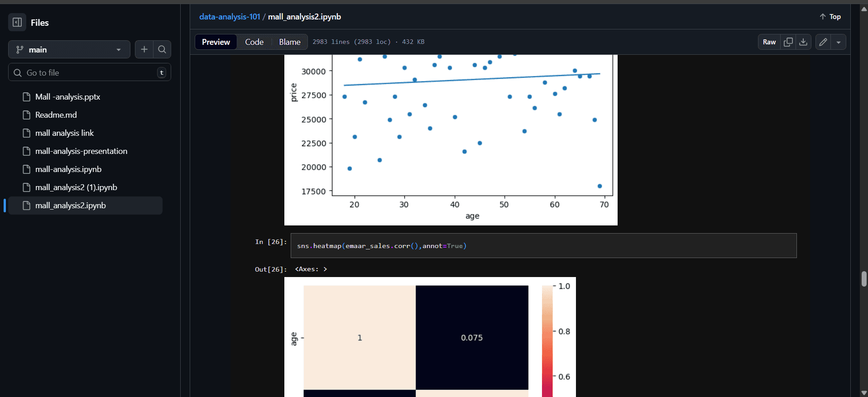This screenshot has width=868, height=397.
Task: Select mall_analysis2.ipynb in the file tree
Action: pos(86,206)
